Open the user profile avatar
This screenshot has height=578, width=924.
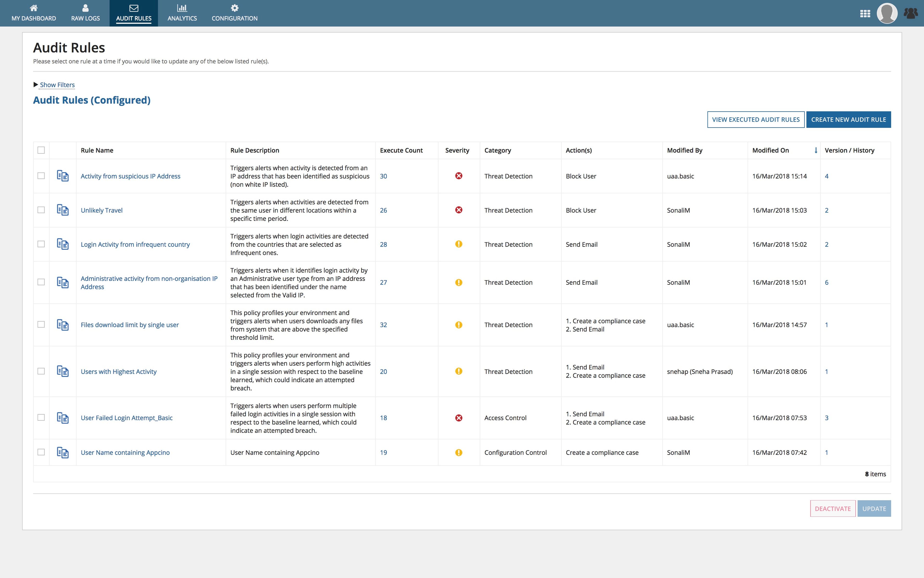click(886, 13)
